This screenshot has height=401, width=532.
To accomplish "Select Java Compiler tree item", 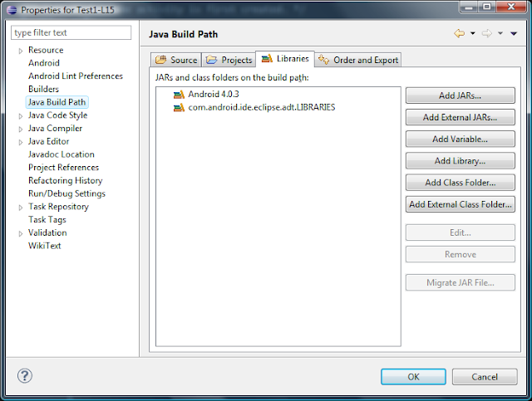I will pos(55,129).
